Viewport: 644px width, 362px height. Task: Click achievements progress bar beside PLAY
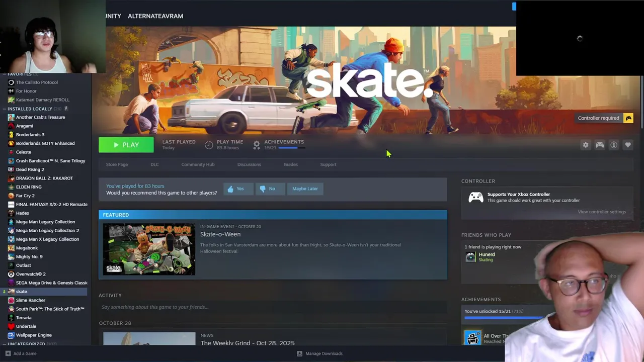click(291, 148)
